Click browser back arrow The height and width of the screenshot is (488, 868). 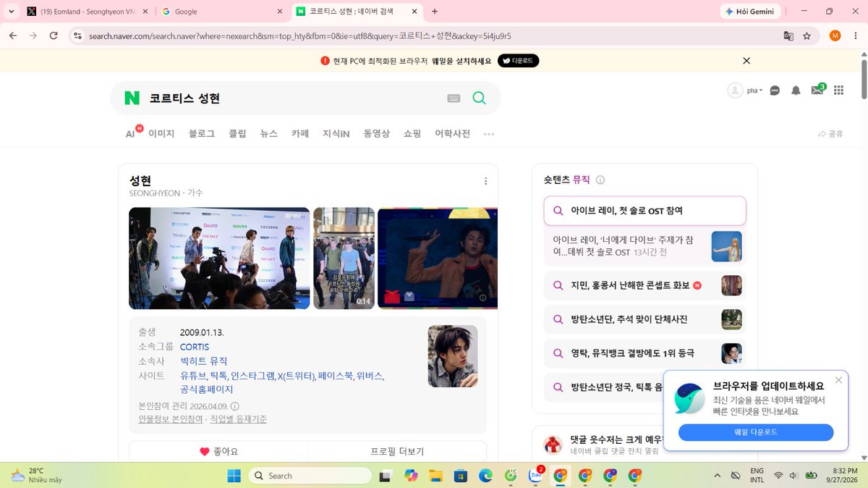pyautogui.click(x=14, y=35)
